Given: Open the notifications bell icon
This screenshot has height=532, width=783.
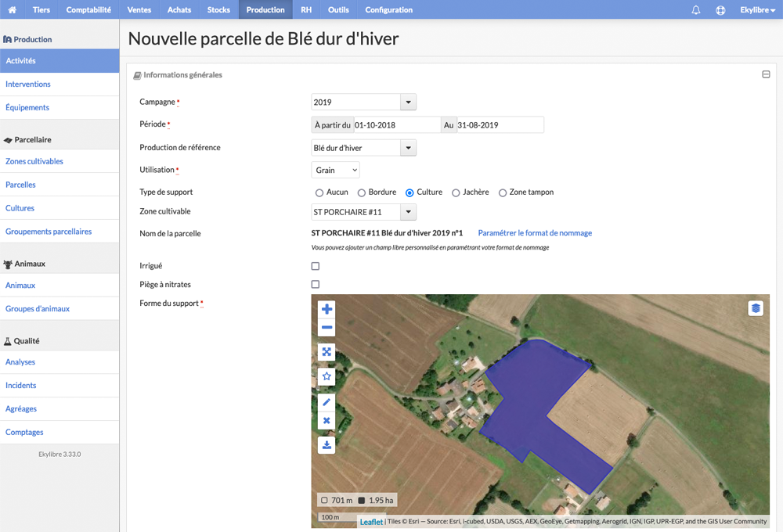Looking at the screenshot, I should tap(695, 9).
